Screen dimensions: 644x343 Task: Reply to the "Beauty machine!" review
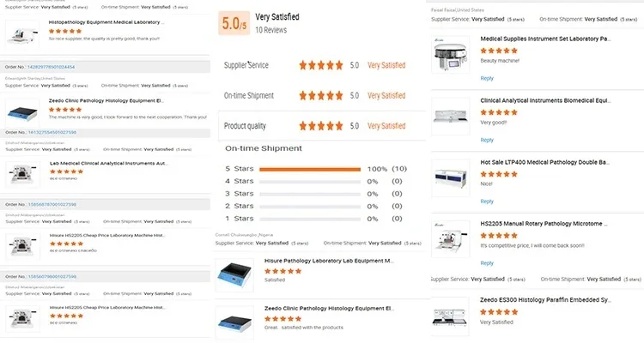487,78
